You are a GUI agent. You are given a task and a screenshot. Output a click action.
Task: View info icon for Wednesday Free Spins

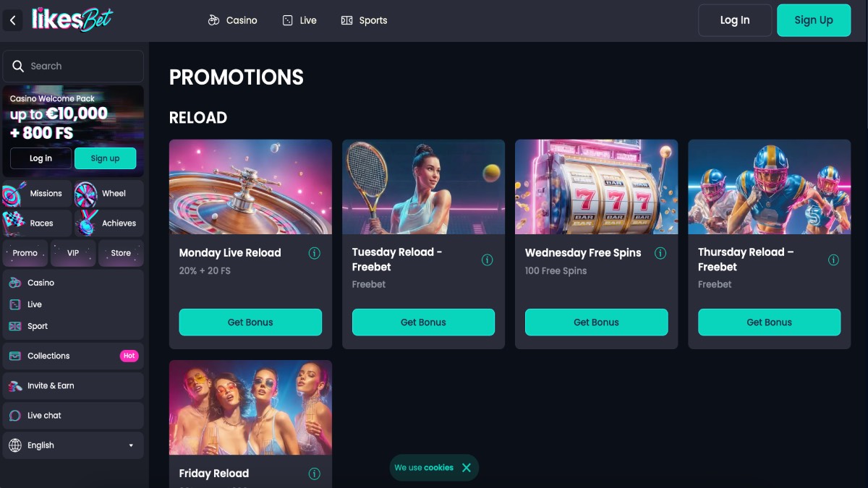[x=660, y=253]
